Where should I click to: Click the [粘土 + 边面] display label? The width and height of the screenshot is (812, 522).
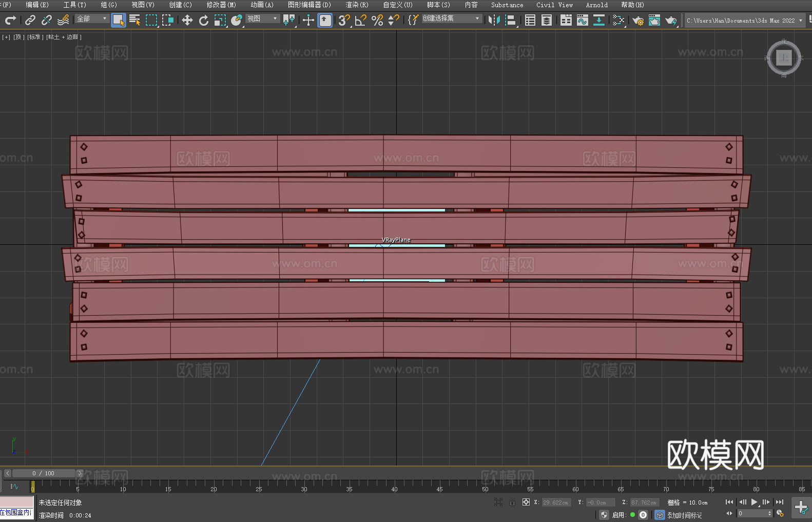[x=64, y=37]
